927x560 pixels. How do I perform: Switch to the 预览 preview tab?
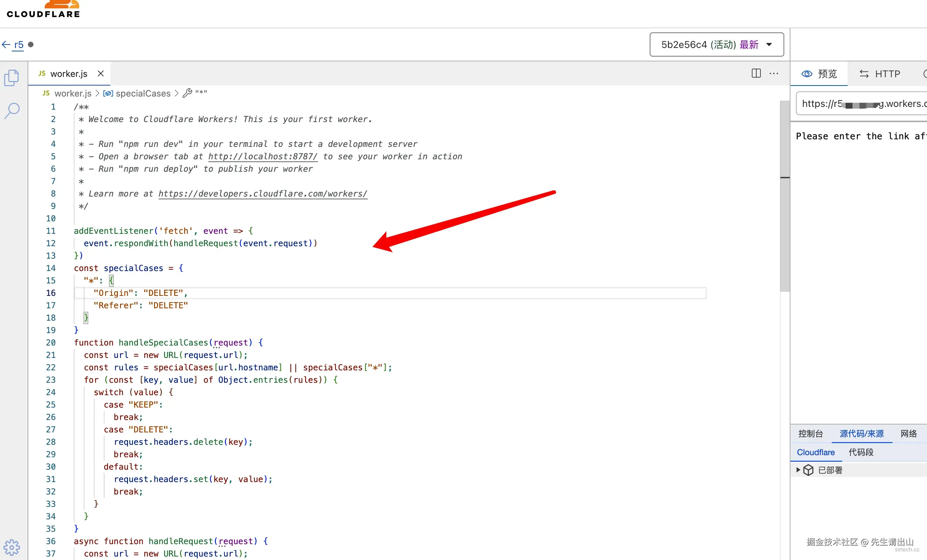tap(819, 74)
